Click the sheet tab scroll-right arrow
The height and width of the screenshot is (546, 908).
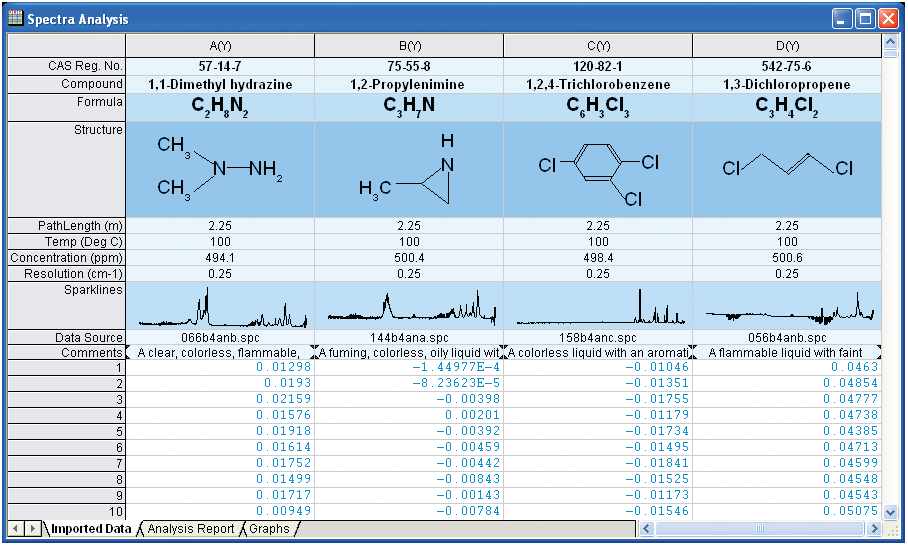33,529
